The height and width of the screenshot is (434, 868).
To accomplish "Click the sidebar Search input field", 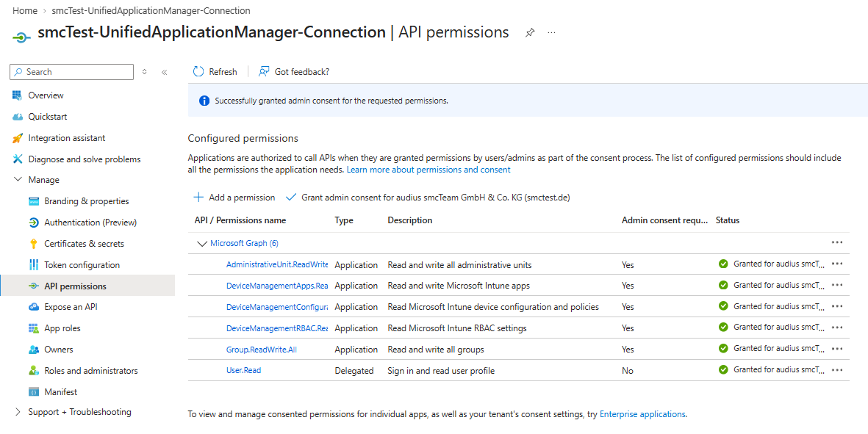I will click(x=72, y=72).
